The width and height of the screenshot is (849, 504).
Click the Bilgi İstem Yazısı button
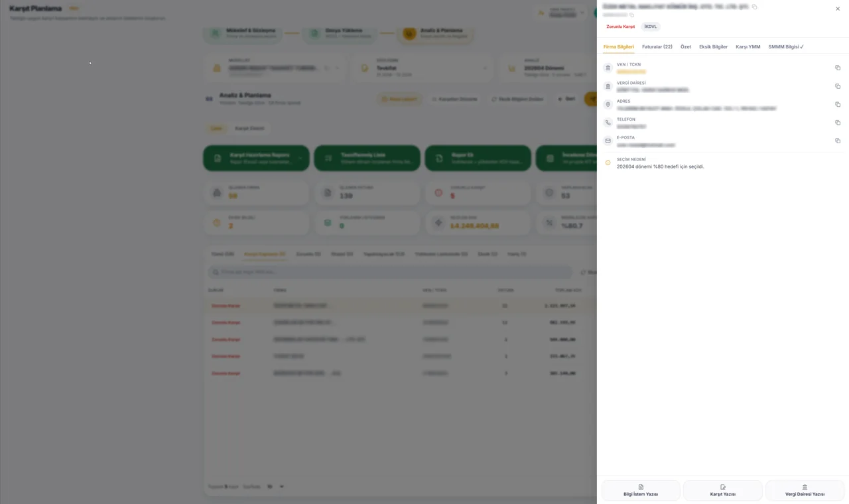(x=641, y=490)
